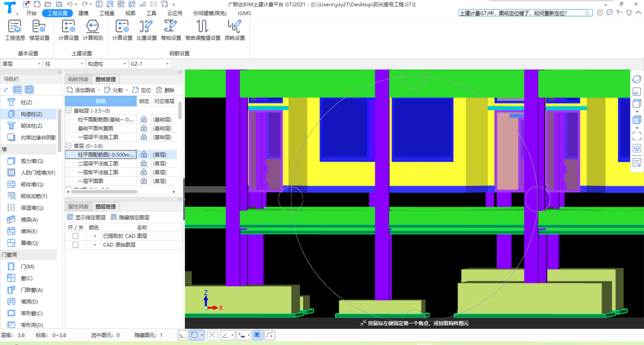Toggle lock for 柱平面配筋图(-0.500m...
Image resolution: width=644 pixels, height=345 pixels.
tap(144, 155)
